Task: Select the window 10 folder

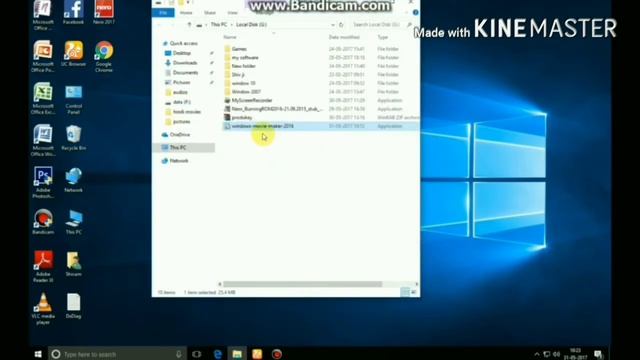Action: click(x=243, y=83)
